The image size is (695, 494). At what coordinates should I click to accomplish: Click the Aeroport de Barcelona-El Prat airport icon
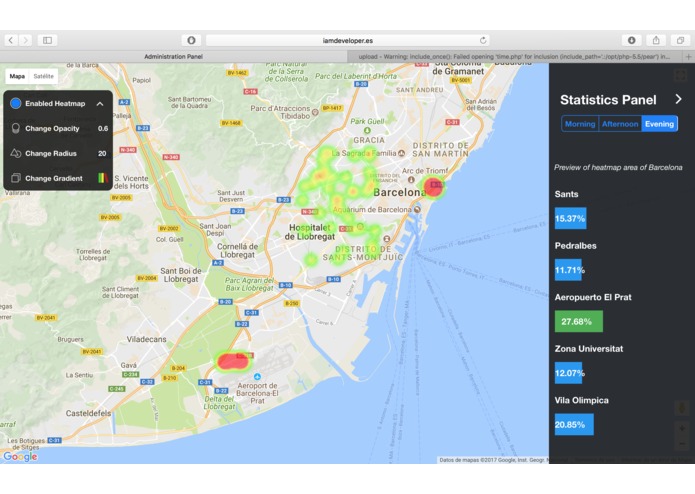click(257, 377)
